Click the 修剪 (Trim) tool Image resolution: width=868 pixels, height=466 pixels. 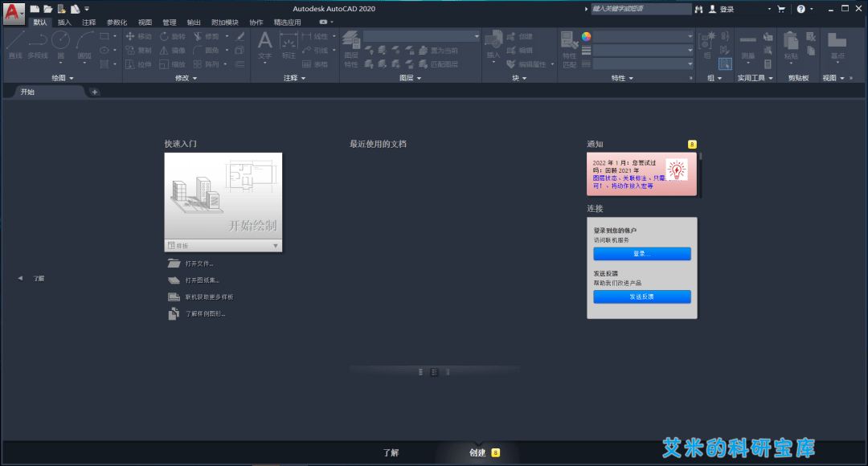(207, 36)
